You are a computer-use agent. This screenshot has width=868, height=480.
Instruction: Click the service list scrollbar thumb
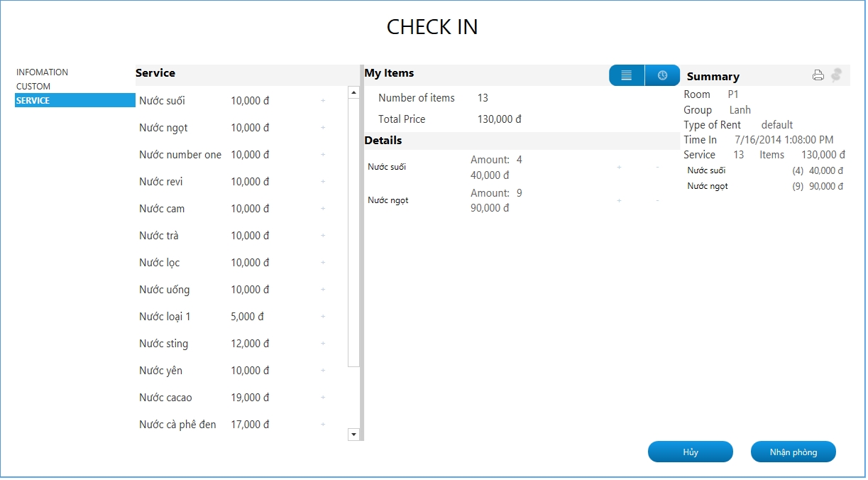(x=354, y=233)
